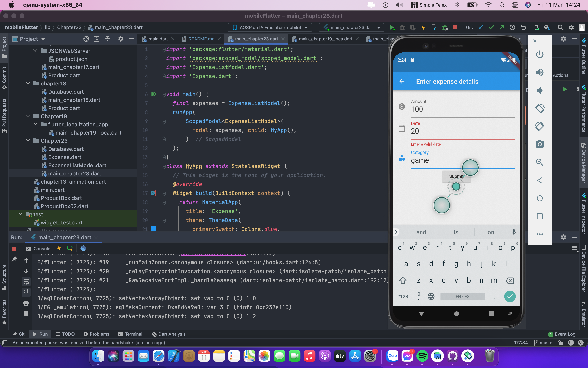Expand all in Project panel
This screenshot has height=368, width=588.
tap(97, 39)
